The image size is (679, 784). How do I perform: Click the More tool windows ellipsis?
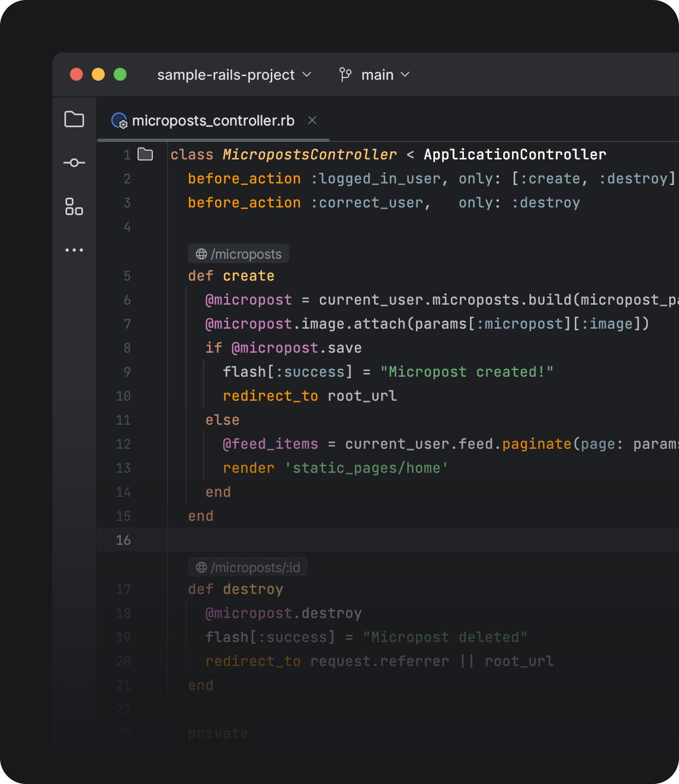coord(74,250)
